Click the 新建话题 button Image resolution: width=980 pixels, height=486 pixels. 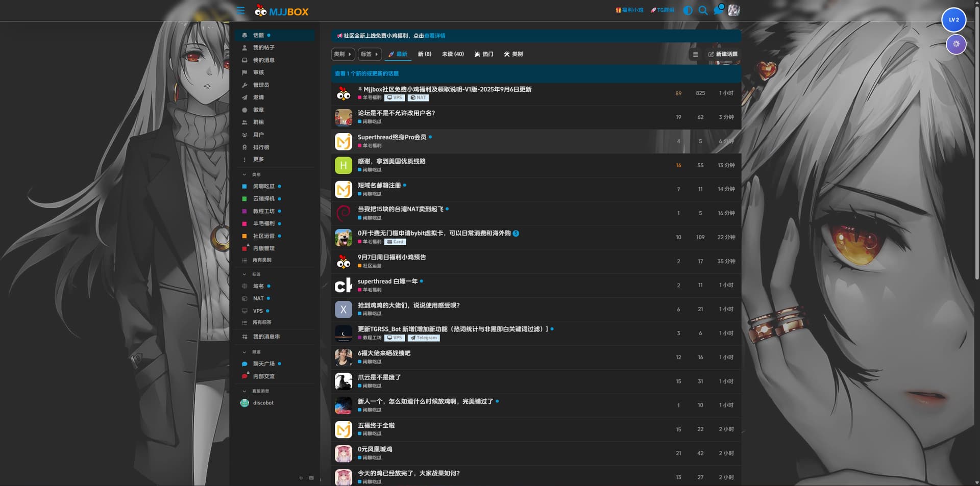click(x=723, y=54)
